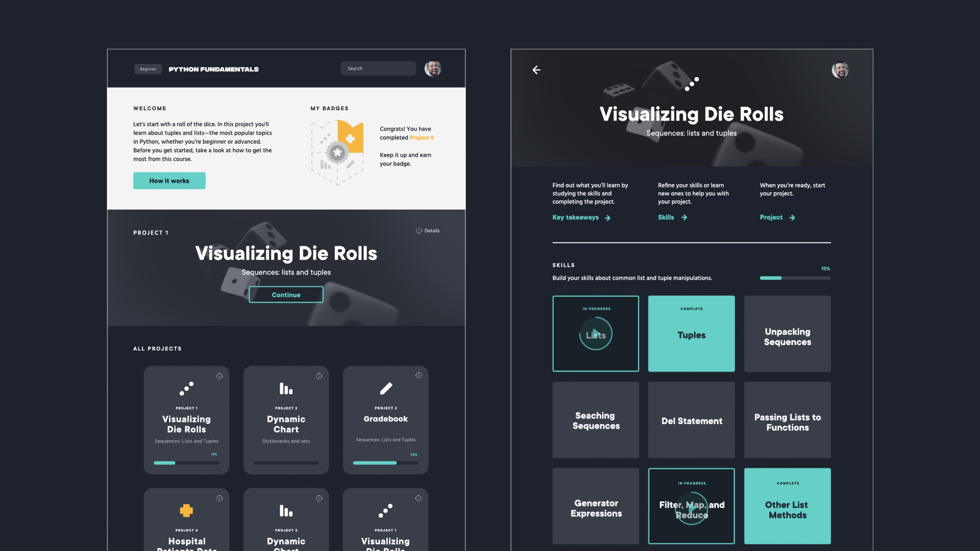The image size is (980, 551).
Task: Play the Lists skill in progress
Action: click(x=595, y=334)
